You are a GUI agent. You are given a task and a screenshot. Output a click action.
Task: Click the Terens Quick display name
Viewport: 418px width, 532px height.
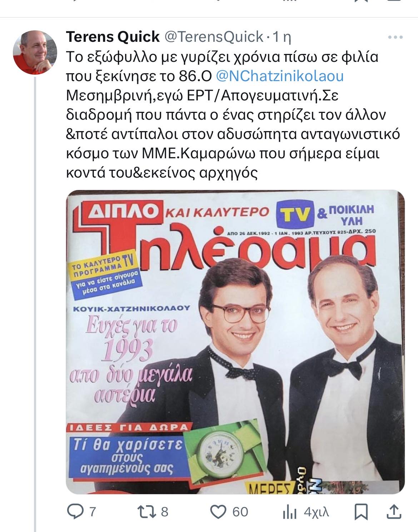click(x=113, y=36)
